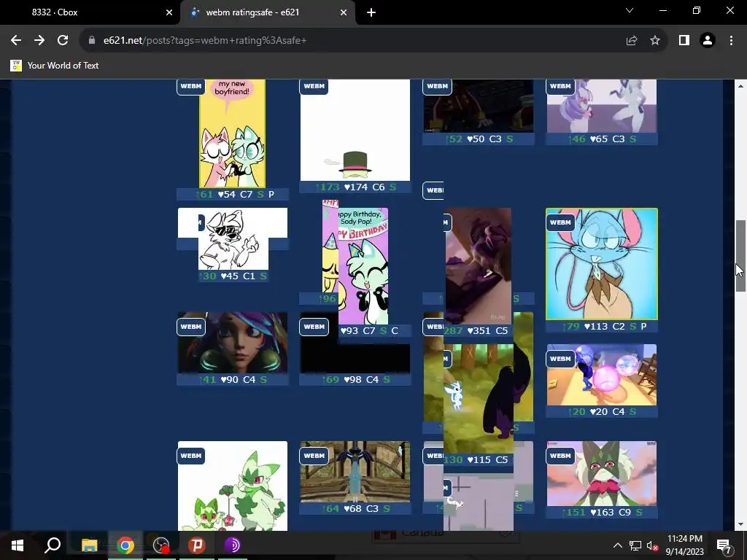Share this page using the share icon
This screenshot has height=560, width=747.
tap(632, 41)
